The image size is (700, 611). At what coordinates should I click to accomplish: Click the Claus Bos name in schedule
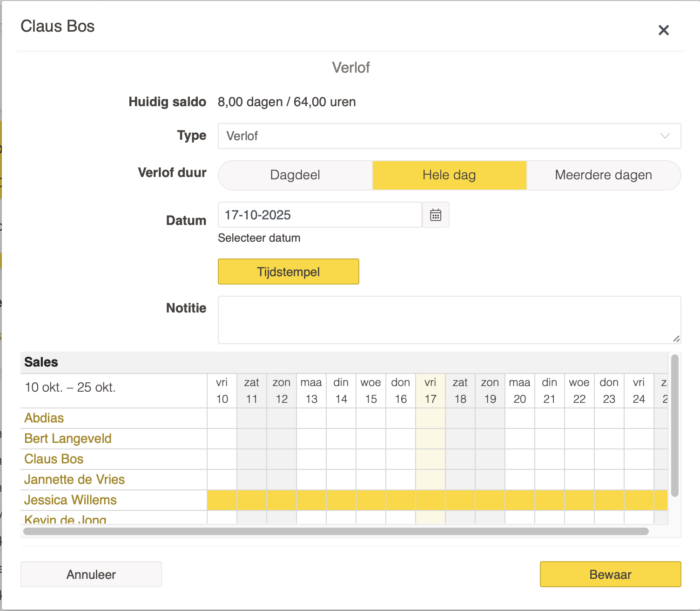click(x=54, y=459)
